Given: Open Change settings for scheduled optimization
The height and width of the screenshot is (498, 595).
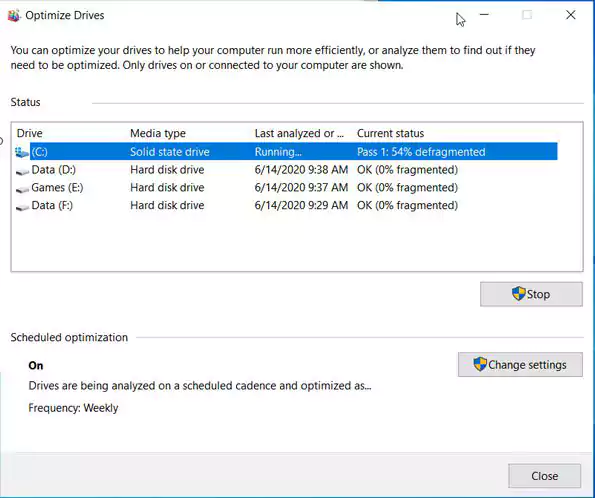Looking at the screenshot, I should pos(520,365).
